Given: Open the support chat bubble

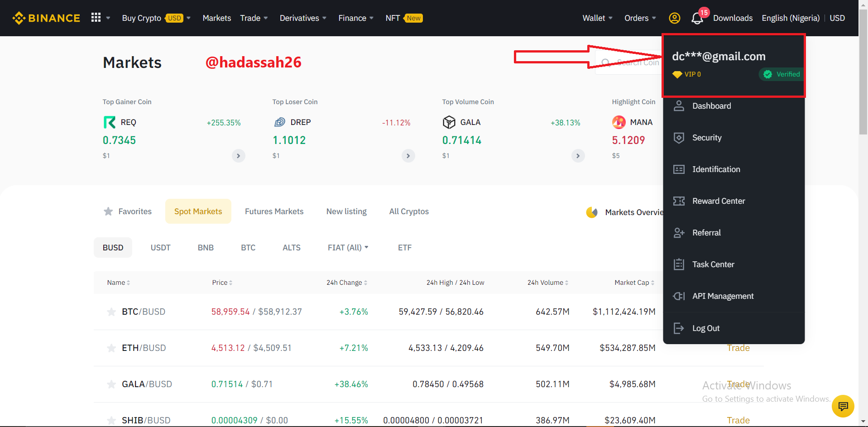Looking at the screenshot, I should tap(843, 406).
